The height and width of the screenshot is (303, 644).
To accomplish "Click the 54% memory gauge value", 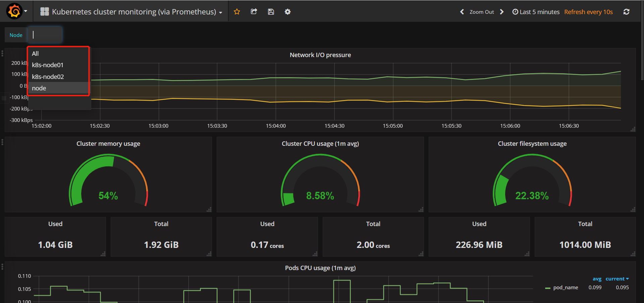I will tap(108, 196).
